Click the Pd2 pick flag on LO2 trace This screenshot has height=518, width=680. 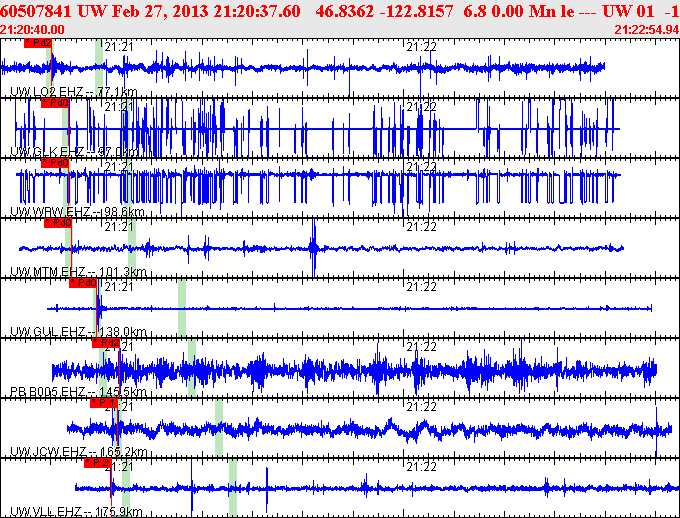[38, 43]
